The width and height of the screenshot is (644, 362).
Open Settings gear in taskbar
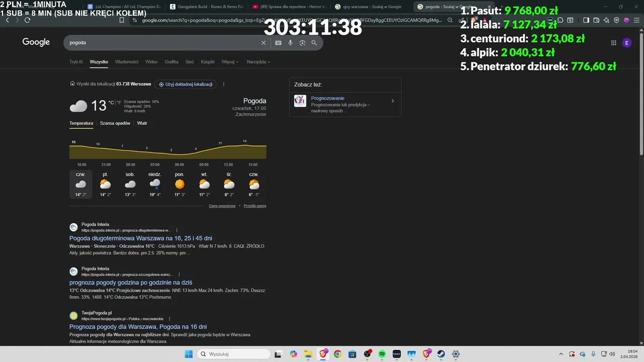tap(455, 354)
